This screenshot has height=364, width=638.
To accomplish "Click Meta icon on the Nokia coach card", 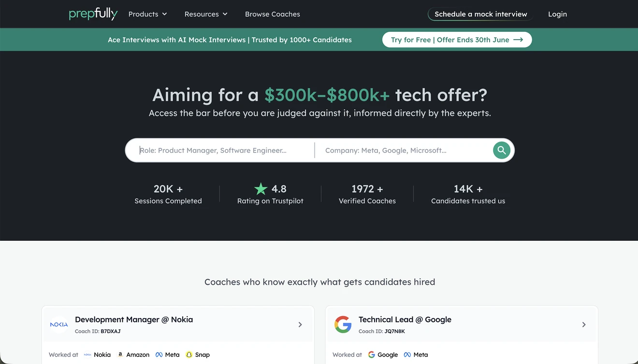I will (159, 355).
